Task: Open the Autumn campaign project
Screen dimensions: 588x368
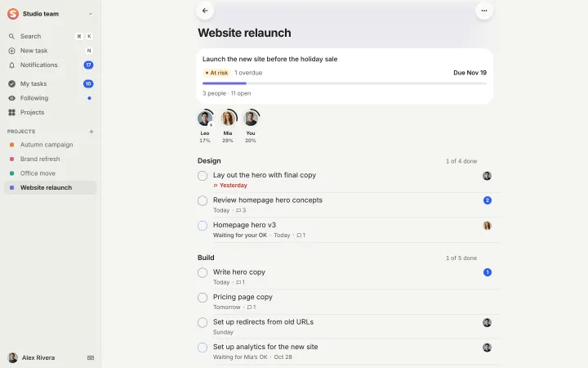Action: pos(51,145)
